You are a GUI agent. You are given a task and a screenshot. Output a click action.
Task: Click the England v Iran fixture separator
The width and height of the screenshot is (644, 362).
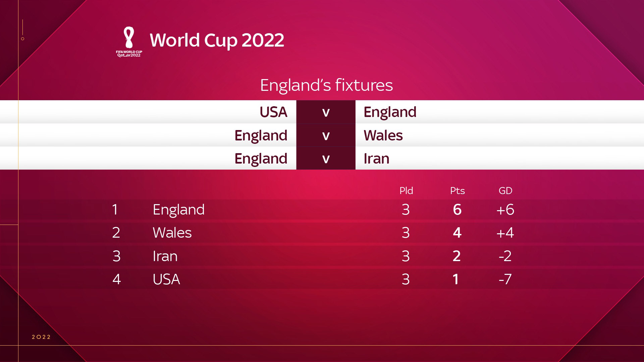326,159
